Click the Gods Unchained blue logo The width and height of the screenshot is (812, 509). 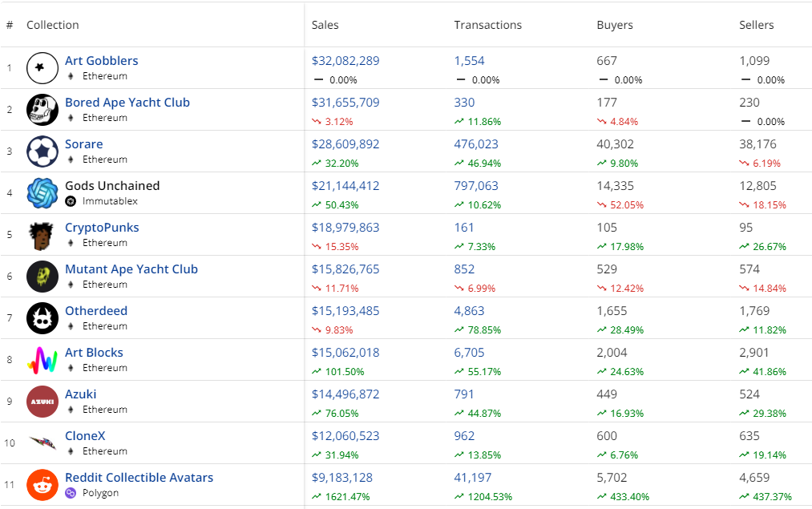point(42,193)
